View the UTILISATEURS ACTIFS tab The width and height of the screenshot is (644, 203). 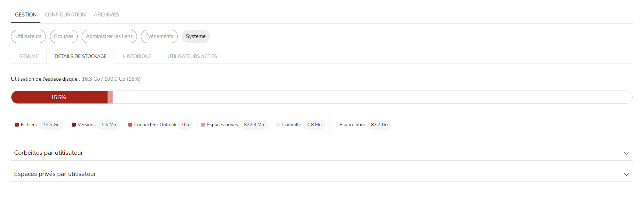click(192, 56)
